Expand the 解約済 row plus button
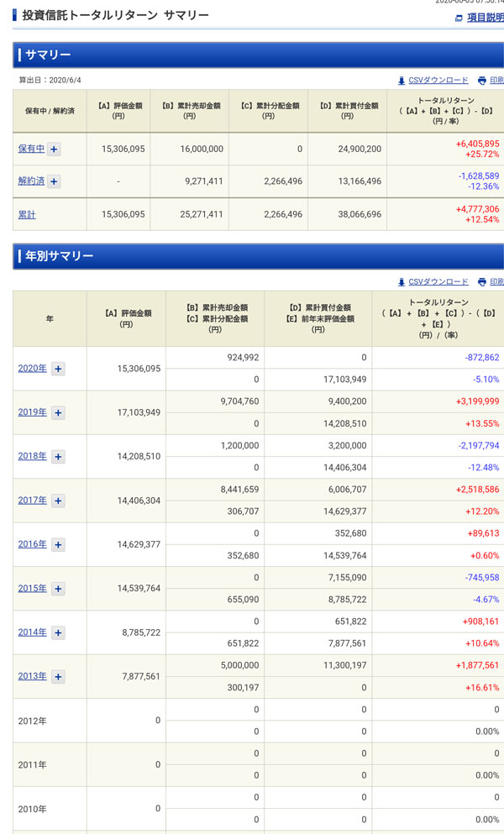 [54, 181]
